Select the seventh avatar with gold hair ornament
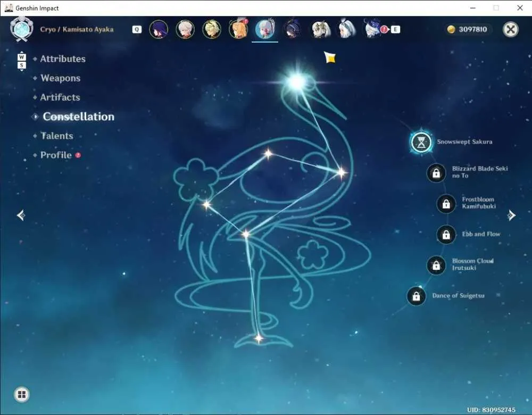Image resolution: width=532 pixels, height=415 pixels. (x=320, y=29)
